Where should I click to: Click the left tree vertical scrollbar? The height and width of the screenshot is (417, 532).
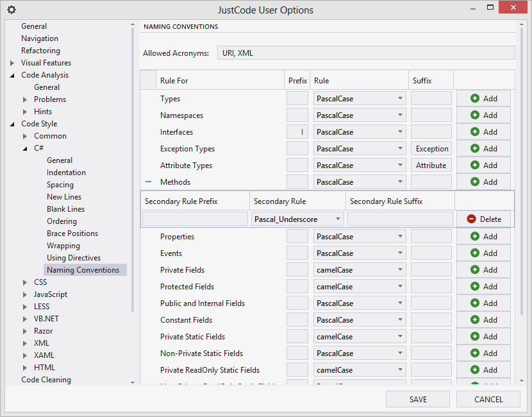[132, 170]
